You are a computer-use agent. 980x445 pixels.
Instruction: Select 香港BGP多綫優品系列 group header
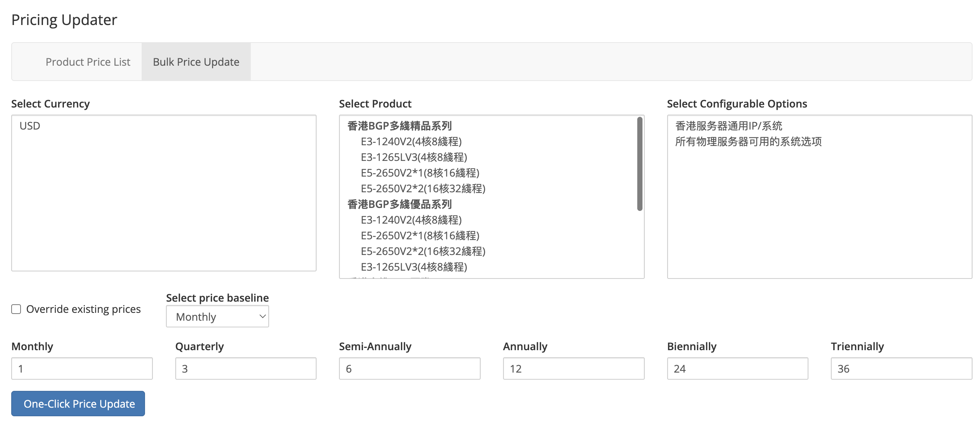[x=399, y=204]
